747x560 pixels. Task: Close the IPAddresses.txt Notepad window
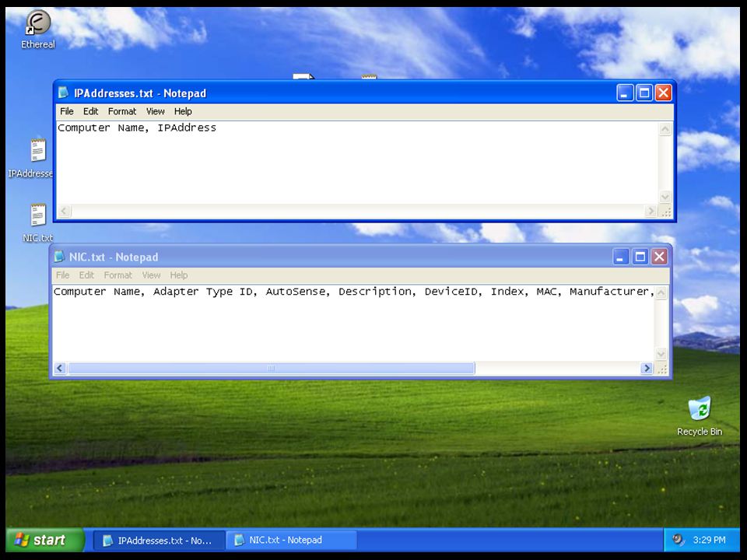[663, 93]
